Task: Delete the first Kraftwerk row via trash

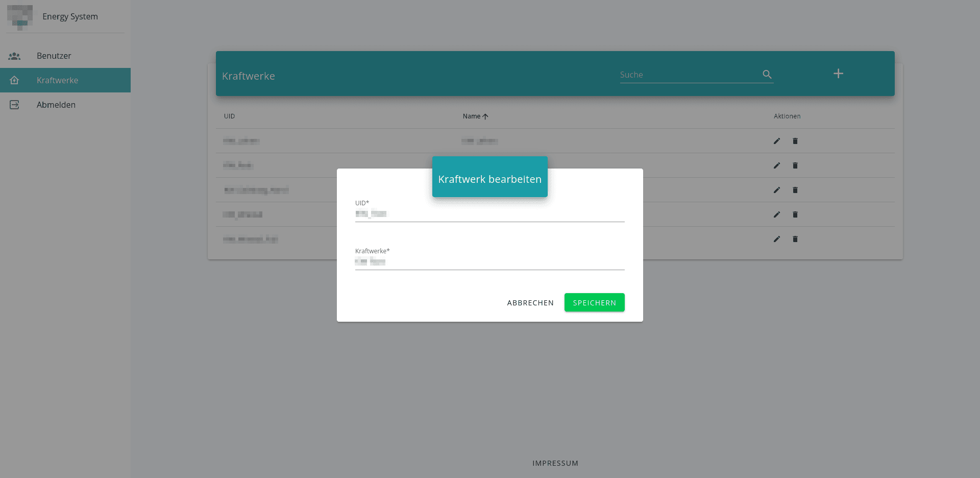Action: pos(795,141)
